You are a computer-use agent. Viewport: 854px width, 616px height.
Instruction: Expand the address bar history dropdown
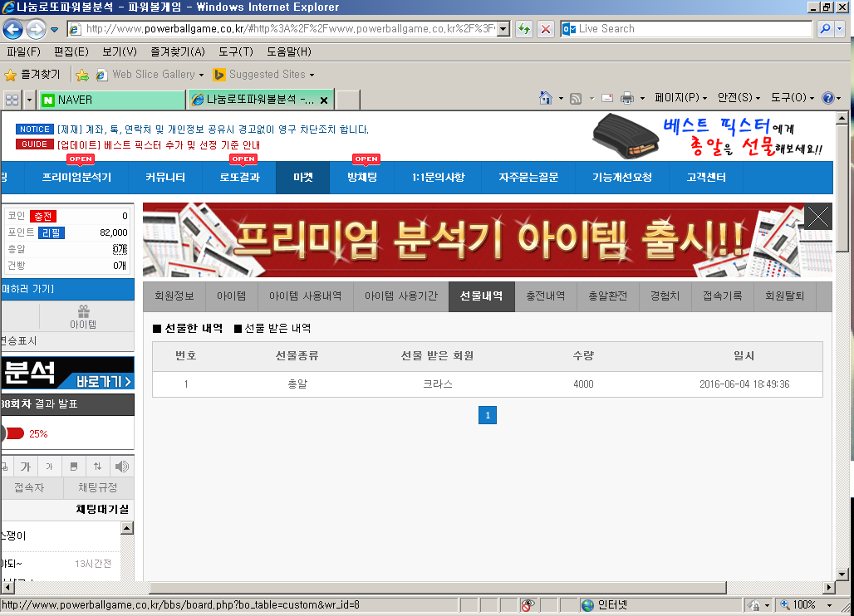click(503, 29)
